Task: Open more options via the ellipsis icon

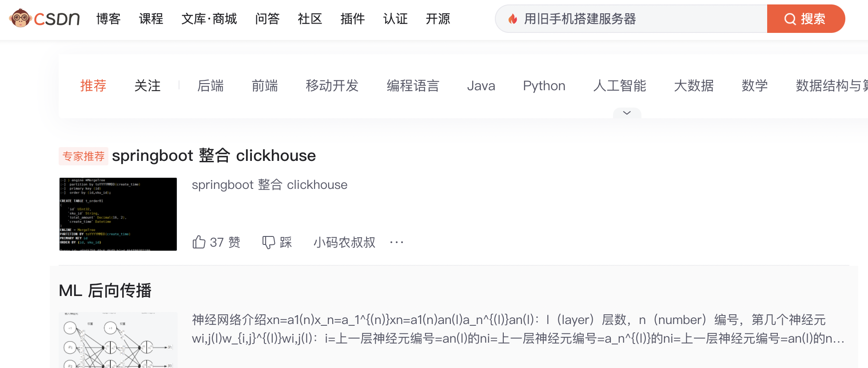Action: click(396, 242)
